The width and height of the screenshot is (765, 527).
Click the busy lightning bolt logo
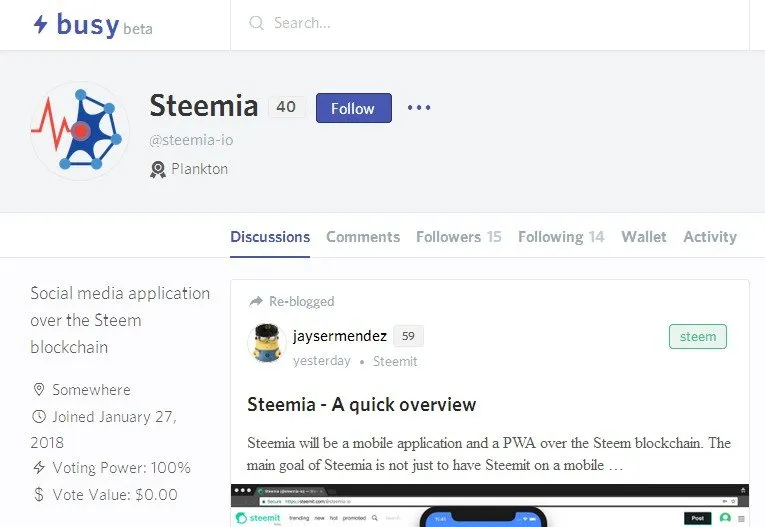[40, 24]
